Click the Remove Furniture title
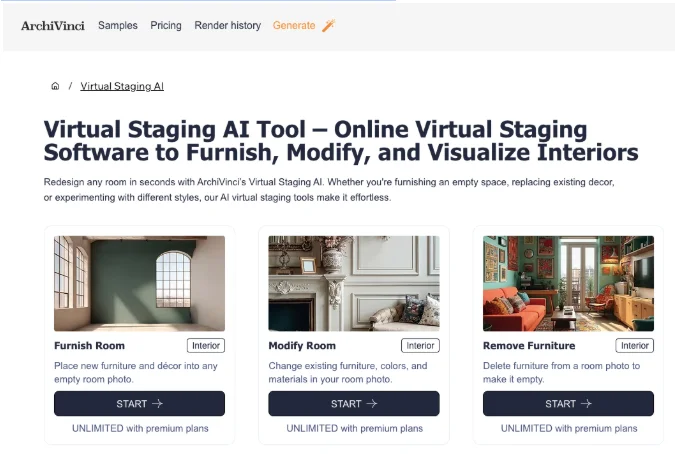675x454 pixels. click(x=529, y=346)
